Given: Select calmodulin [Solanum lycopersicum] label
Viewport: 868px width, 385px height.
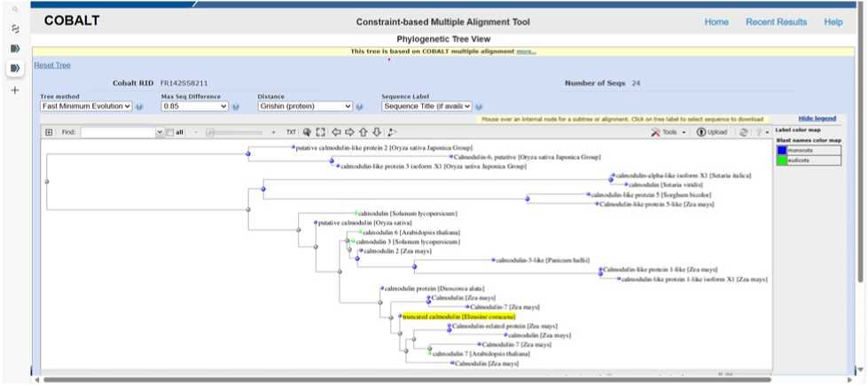Looking at the screenshot, I should pyautogui.click(x=408, y=213).
